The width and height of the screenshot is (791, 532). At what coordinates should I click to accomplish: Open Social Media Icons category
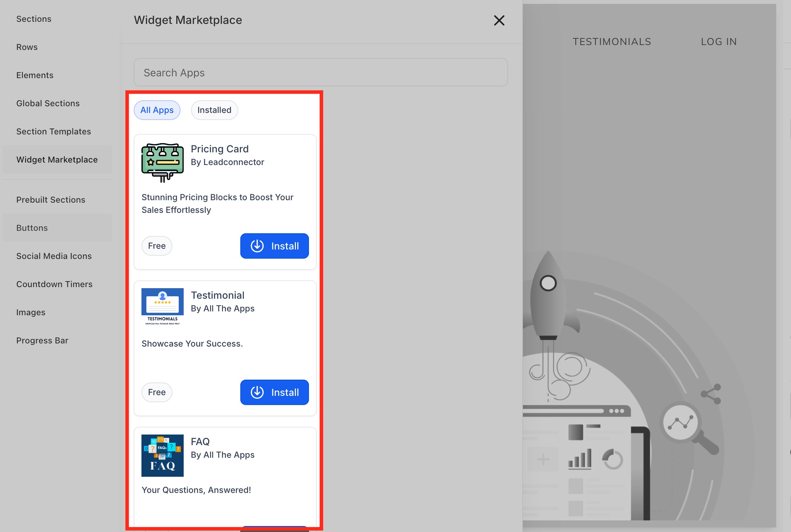click(54, 256)
